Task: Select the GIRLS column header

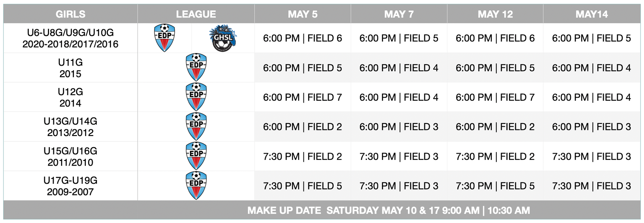Action: 70,14
